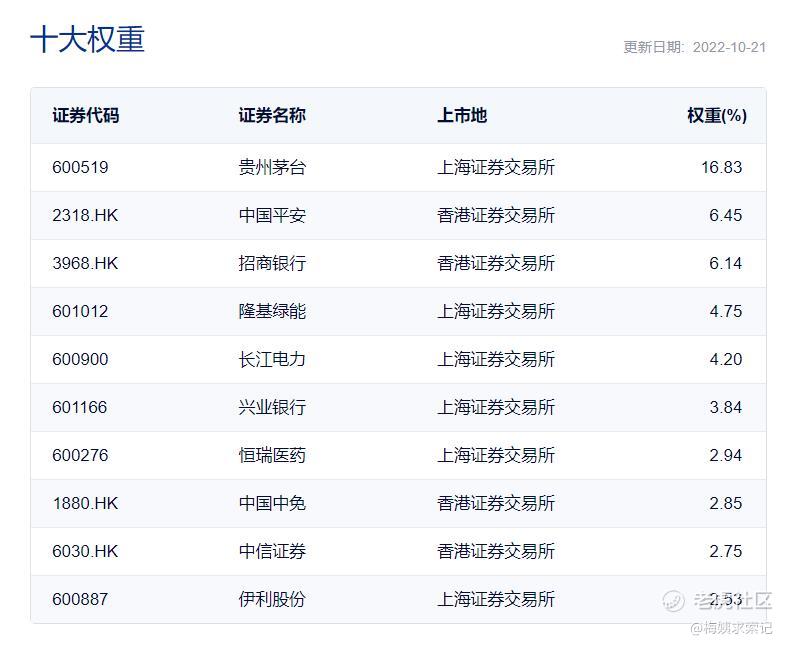Viewport: 787px width, 646px height.
Task: Select stock code 1880.HK
Action: pyautogui.click(x=85, y=503)
